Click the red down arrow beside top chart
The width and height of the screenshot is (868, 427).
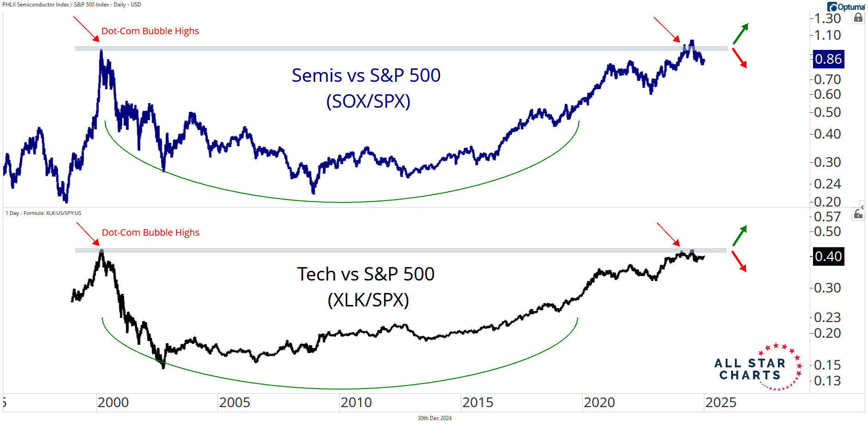[740, 58]
